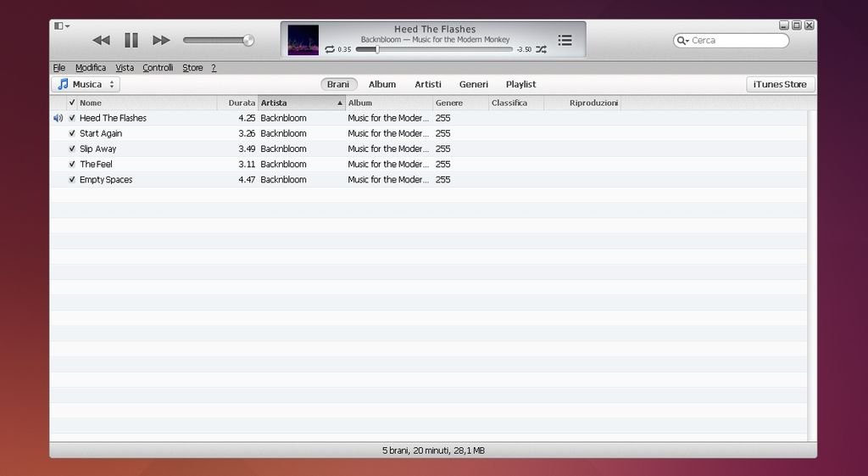
Task: Open the Up Next list icon
Action: click(565, 40)
